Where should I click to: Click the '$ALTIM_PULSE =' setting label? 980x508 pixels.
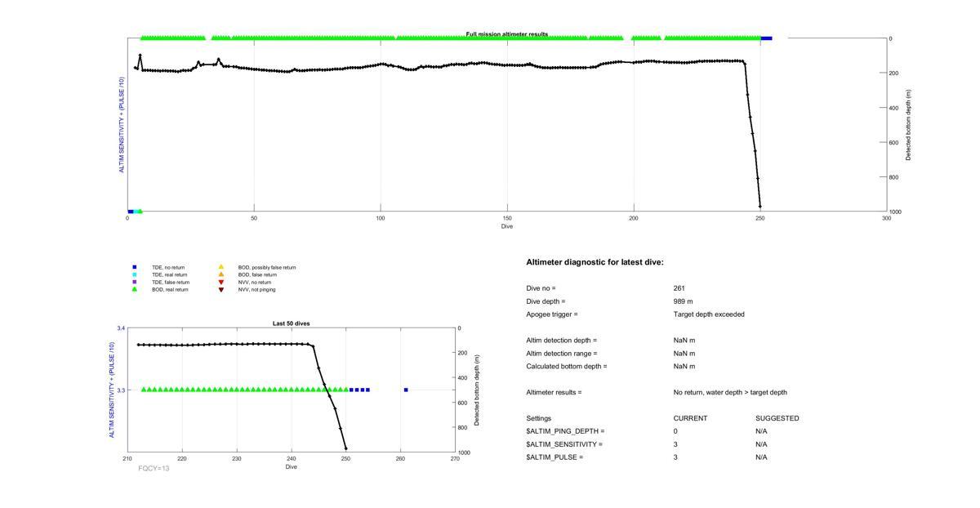point(555,457)
